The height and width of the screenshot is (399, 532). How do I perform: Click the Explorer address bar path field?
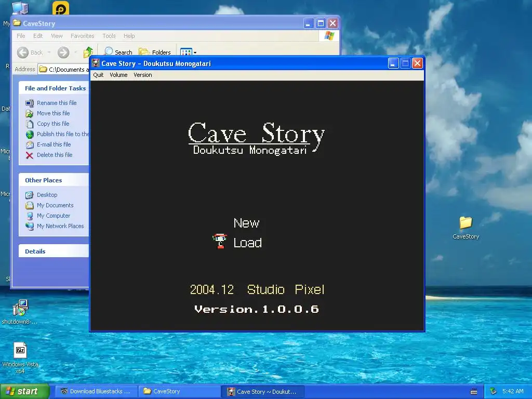pos(64,69)
